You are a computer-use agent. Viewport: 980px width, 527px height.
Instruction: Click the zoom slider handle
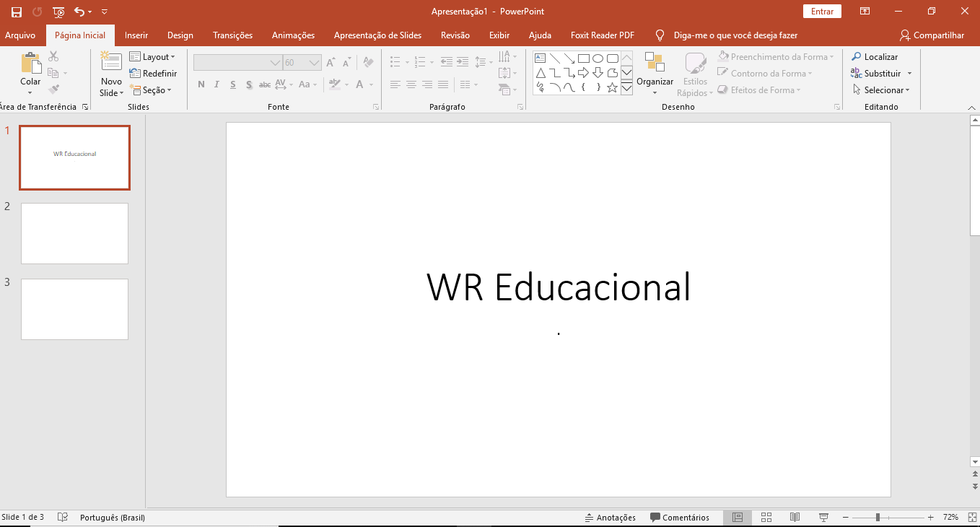pyautogui.click(x=878, y=517)
